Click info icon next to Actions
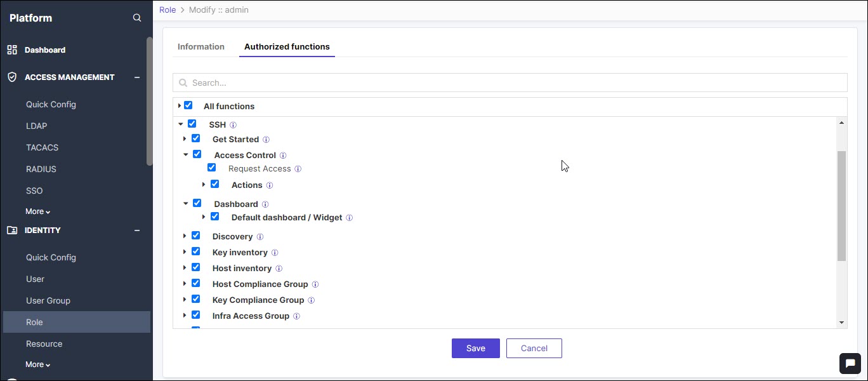This screenshot has width=868, height=381. point(270,185)
